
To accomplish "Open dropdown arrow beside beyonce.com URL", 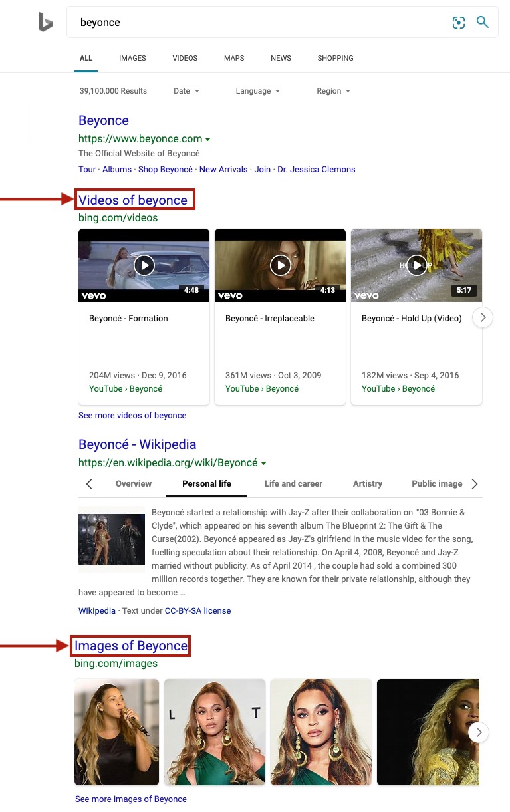I will (x=208, y=140).
